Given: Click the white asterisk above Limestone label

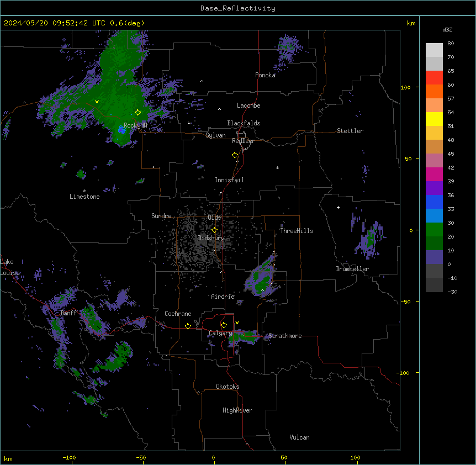Looking at the screenshot, I should click(x=84, y=191).
